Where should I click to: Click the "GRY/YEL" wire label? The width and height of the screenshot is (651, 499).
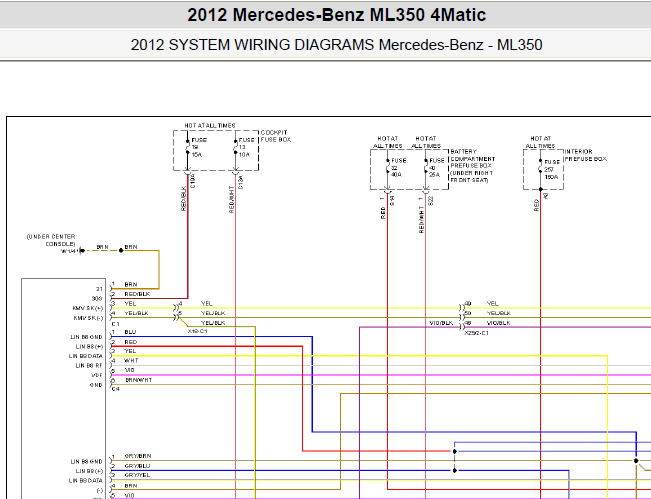(x=137, y=475)
